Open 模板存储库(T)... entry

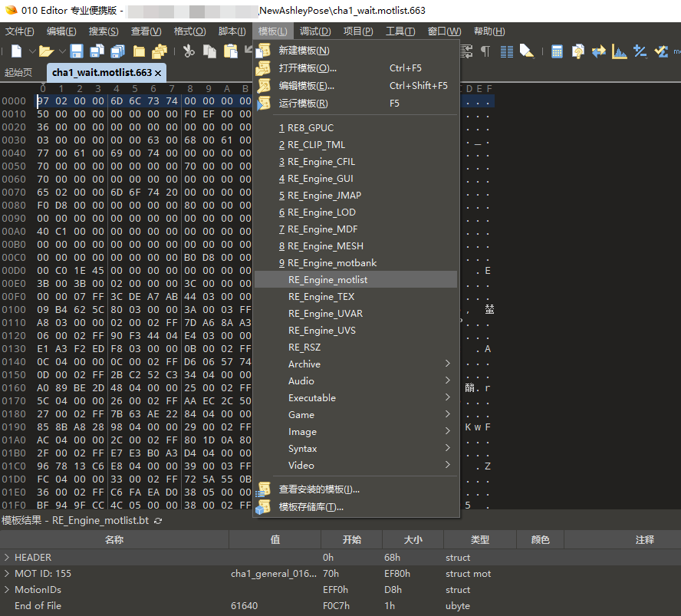(x=355, y=507)
